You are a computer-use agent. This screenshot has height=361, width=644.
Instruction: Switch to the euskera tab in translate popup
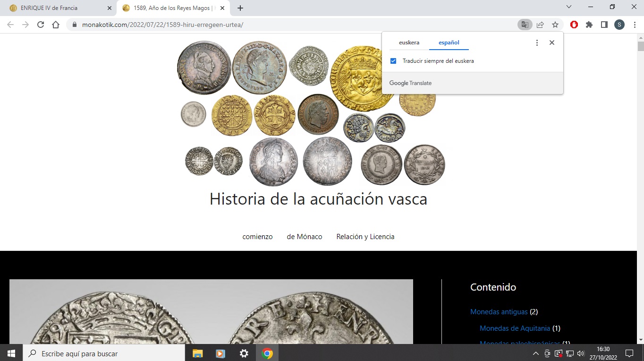pos(408,43)
